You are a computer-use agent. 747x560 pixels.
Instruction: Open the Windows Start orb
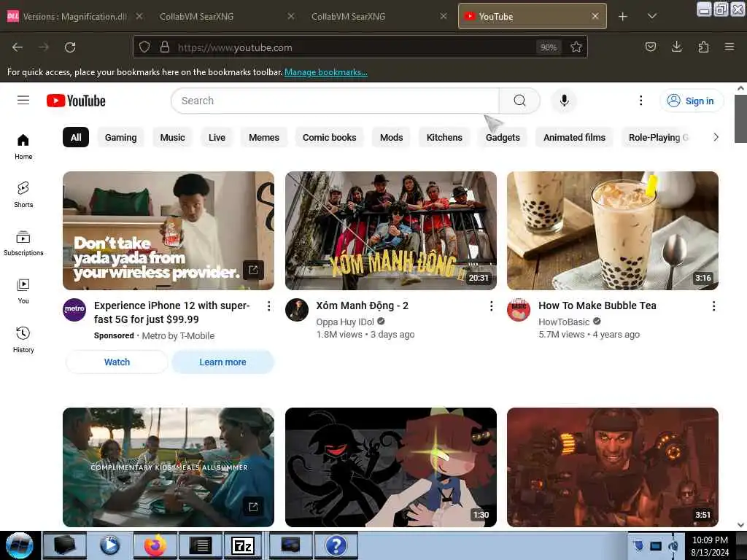point(20,545)
